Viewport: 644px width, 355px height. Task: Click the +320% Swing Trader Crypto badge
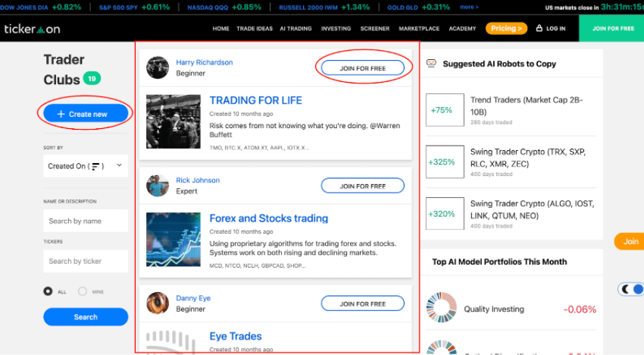pos(445,213)
